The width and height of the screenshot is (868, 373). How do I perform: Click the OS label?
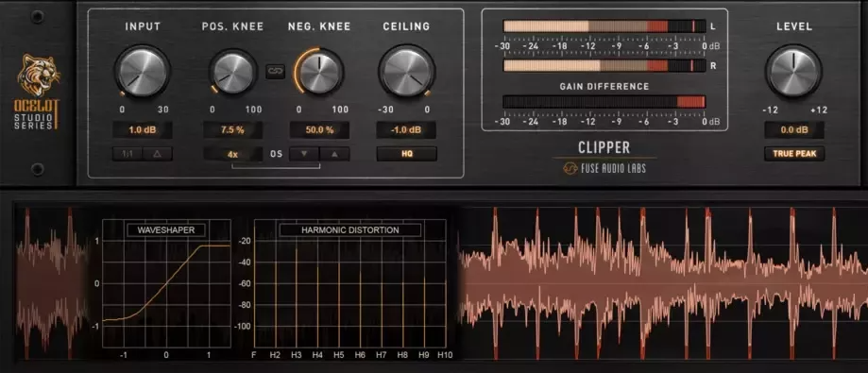[276, 154]
